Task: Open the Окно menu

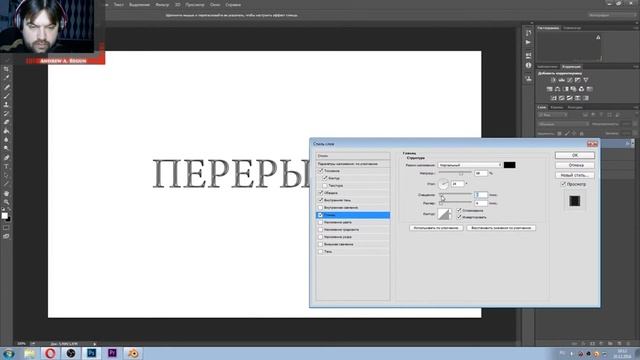Action: [215, 5]
